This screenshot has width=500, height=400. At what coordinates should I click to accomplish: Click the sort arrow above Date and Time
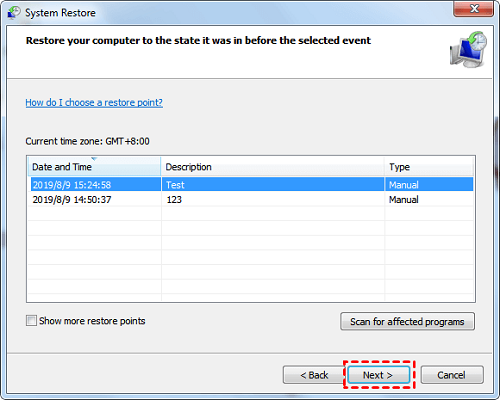tap(94, 159)
